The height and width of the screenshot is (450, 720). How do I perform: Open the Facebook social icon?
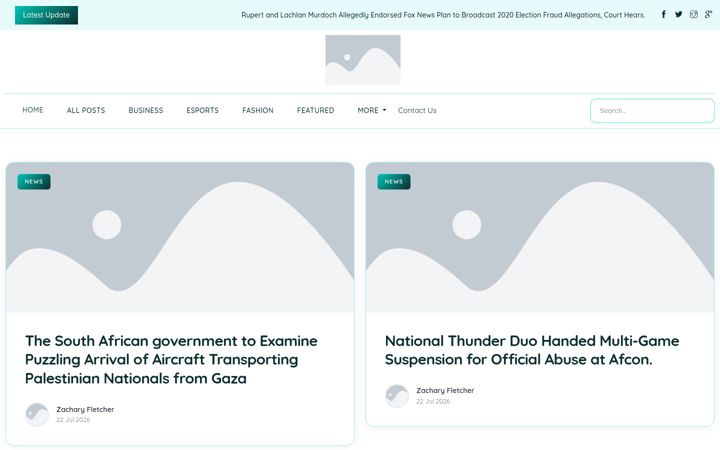pyautogui.click(x=664, y=15)
